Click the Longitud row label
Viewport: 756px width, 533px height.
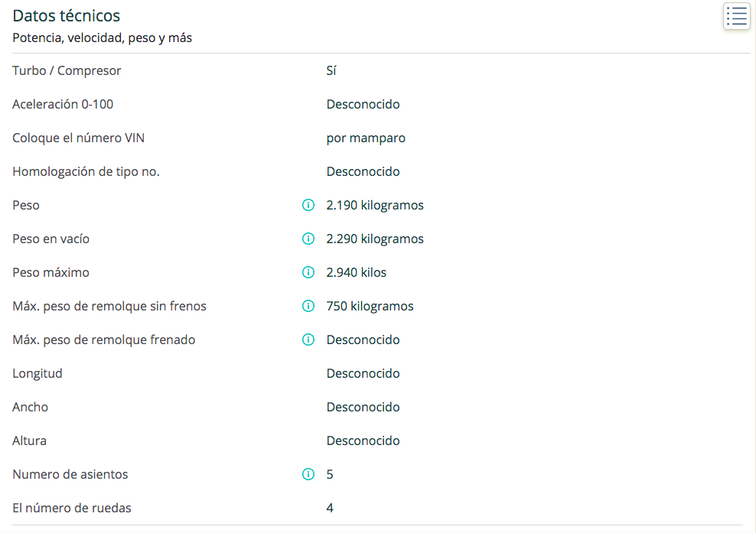[37, 373]
